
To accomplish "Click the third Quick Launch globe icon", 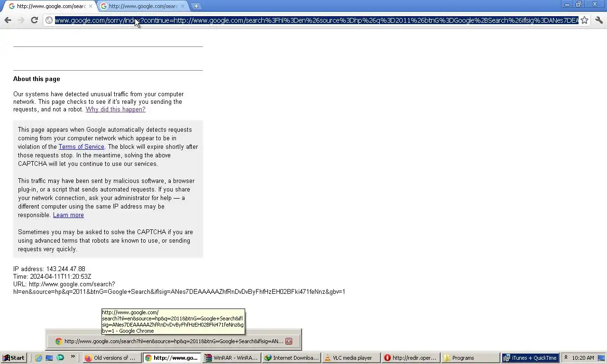I will tap(60, 358).
